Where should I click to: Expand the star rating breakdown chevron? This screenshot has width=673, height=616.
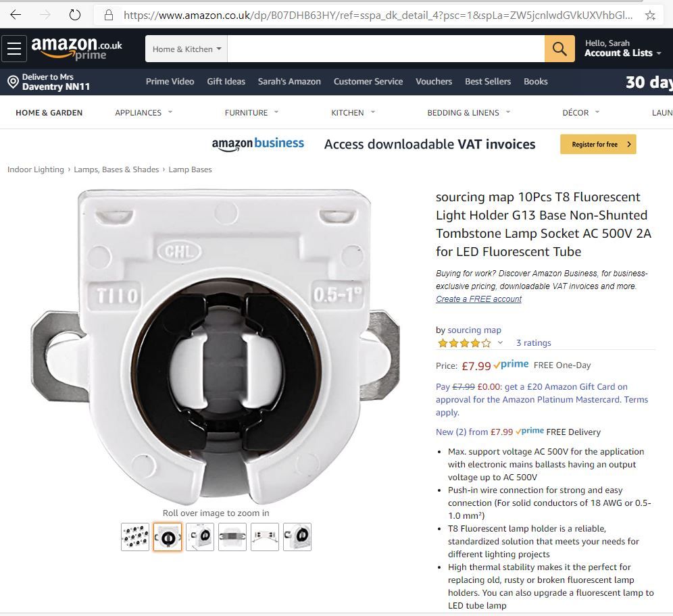click(500, 342)
